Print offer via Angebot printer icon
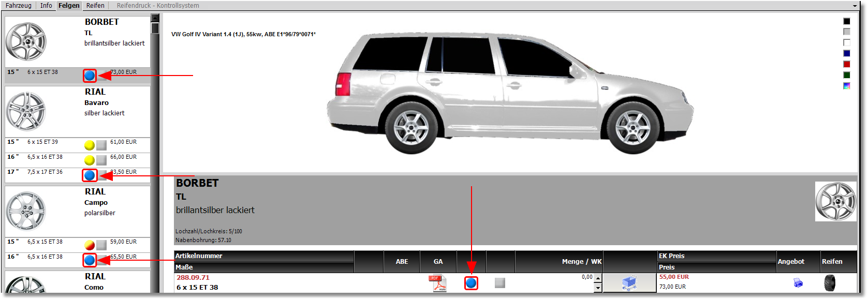The image size is (868, 300). click(798, 283)
